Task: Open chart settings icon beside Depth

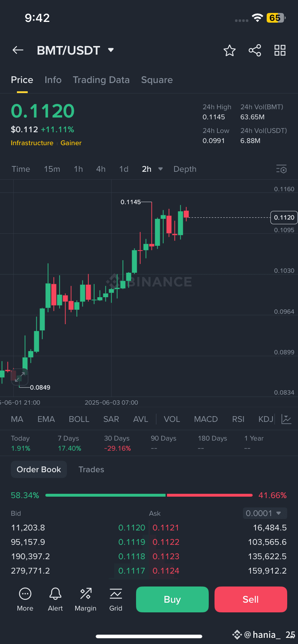Action: [x=281, y=169]
